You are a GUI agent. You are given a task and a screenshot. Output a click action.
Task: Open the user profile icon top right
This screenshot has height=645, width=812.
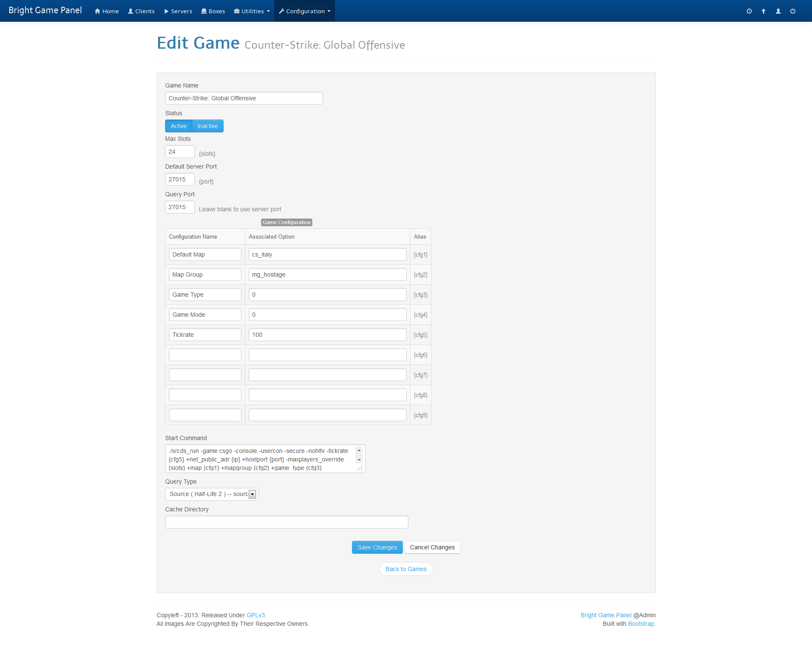[x=778, y=11]
